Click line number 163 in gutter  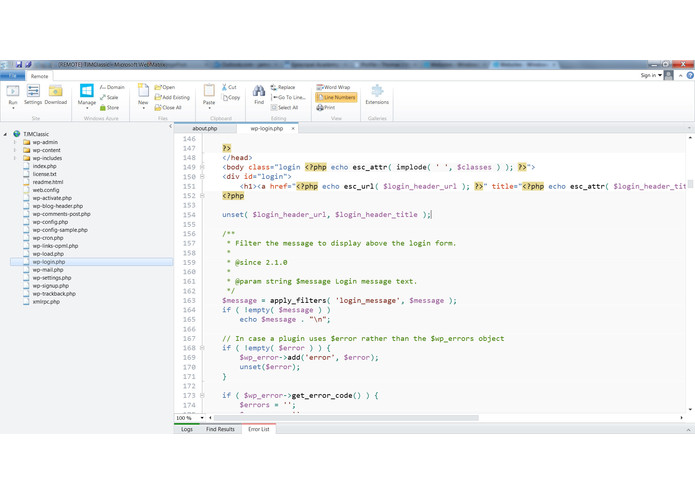[189, 300]
